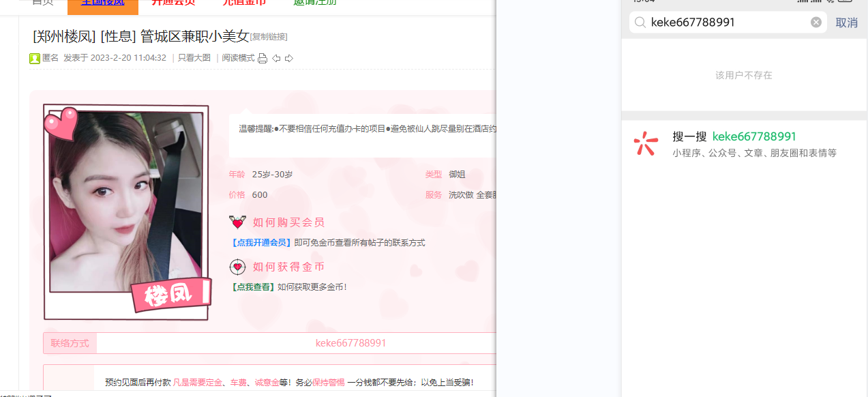Go to previous thread with left arrow icon
The height and width of the screenshot is (397, 868).
(276, 59)
